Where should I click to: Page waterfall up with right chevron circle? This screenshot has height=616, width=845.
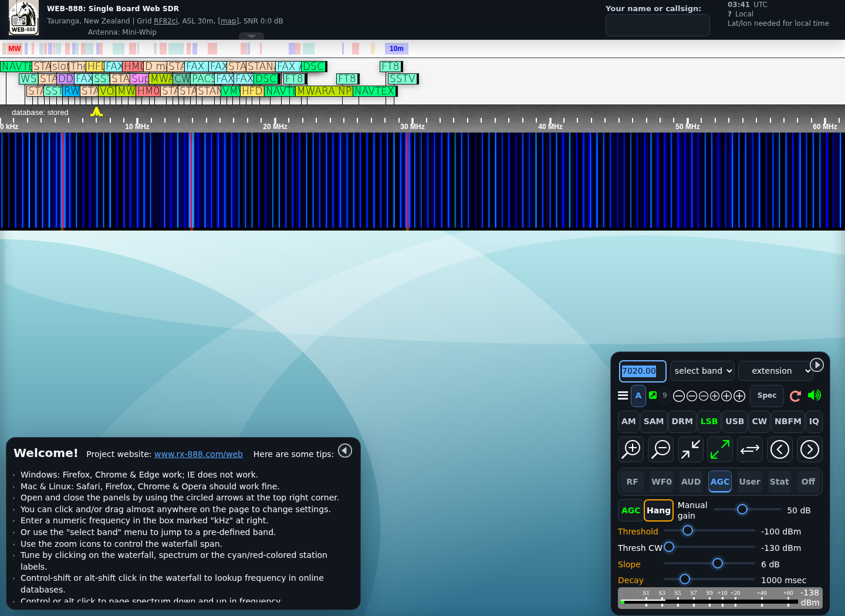click(810, 449)
